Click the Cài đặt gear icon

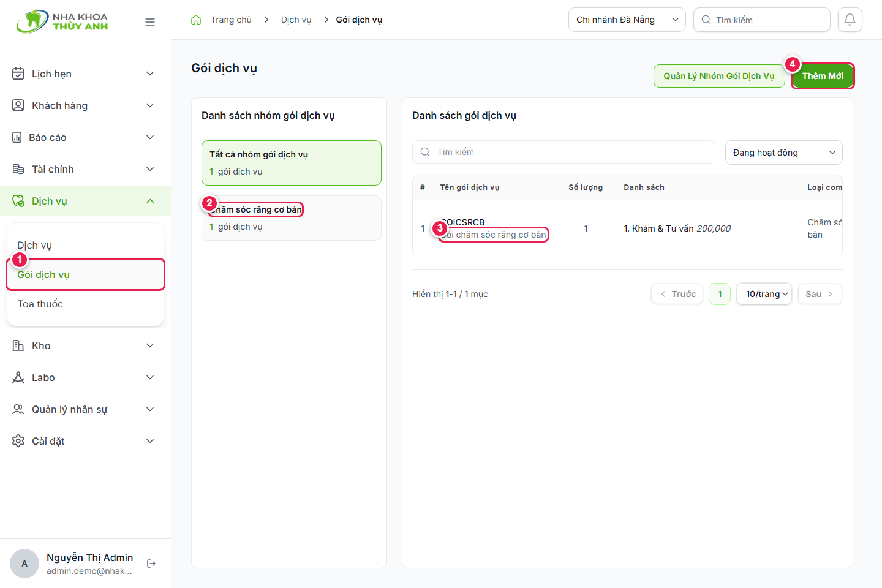point(18,441)
